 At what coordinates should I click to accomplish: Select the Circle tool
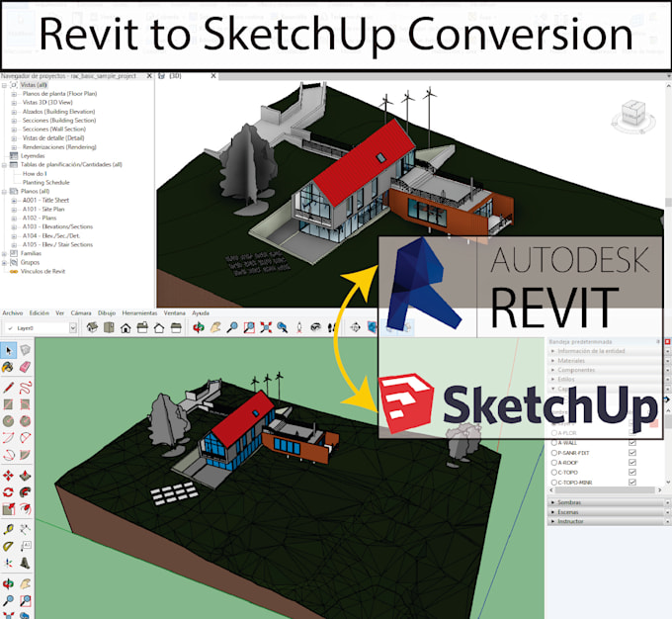[x=8, y=421]
